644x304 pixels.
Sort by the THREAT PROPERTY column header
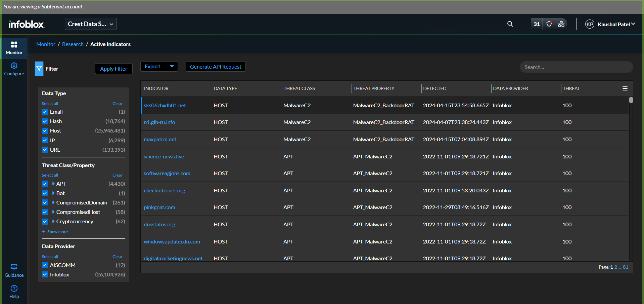pos(374,88)
